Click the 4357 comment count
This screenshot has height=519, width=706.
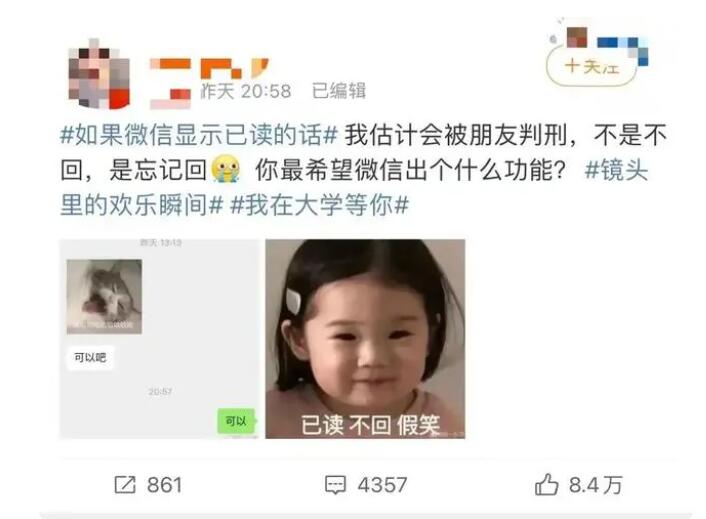click(382, 485)
